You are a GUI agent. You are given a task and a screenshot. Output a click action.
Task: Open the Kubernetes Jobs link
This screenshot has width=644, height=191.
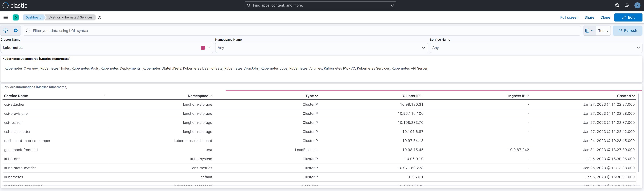pos(274,68)
